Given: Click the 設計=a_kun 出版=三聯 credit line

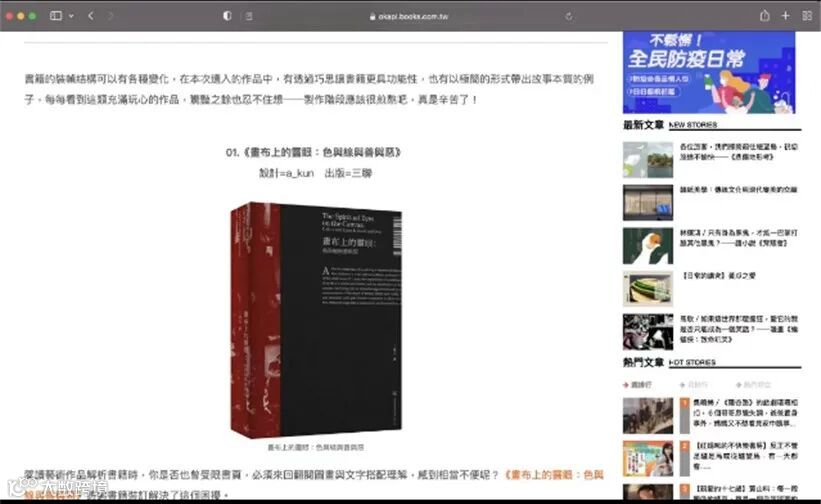Looking at the screenshot, I should tap(315, 173).
